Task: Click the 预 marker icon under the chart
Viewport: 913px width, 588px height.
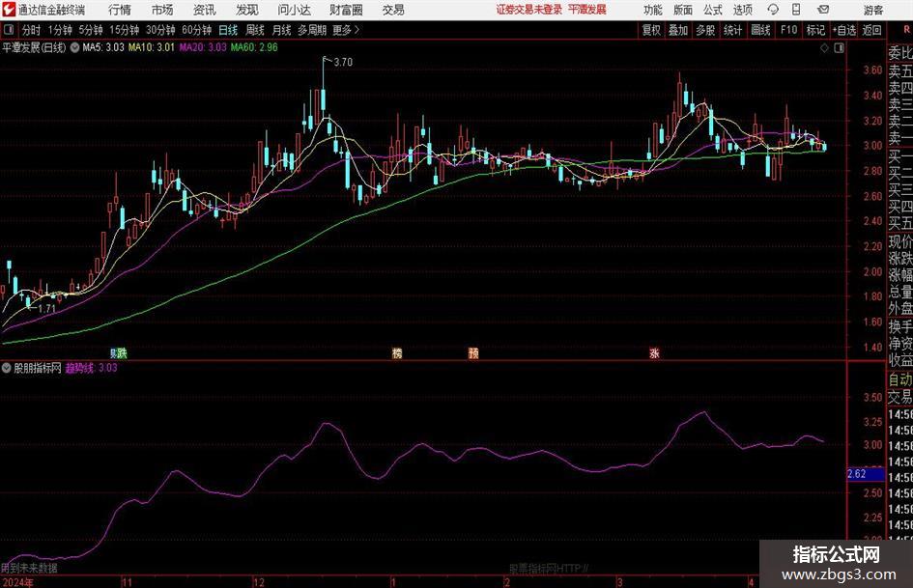Action: click(473, 352)
